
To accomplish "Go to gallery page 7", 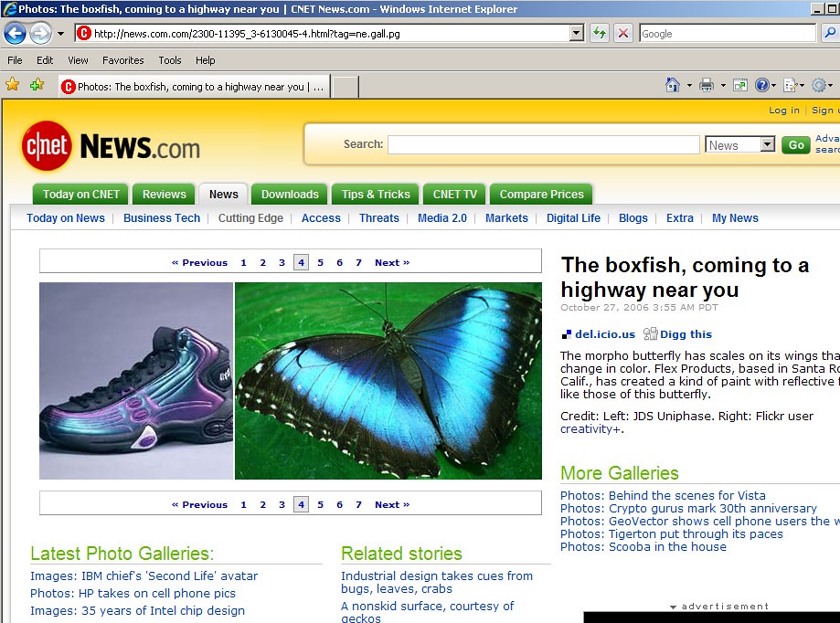I will pyautogui.click(x=358, y=262).
